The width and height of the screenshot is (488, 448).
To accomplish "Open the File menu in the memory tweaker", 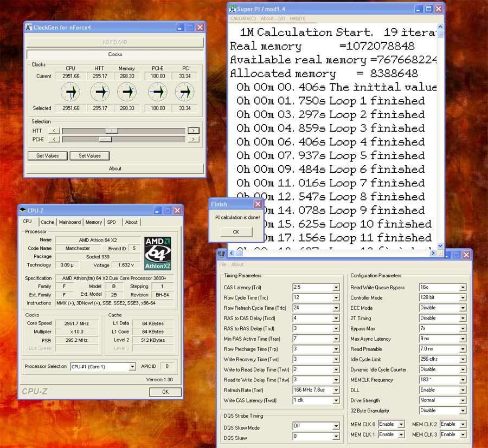I will pos(223,264).
